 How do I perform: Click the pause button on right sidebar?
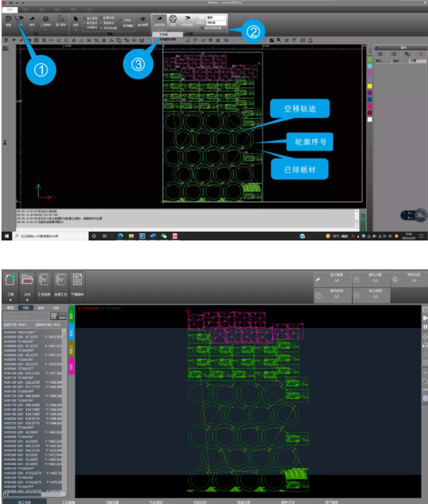tap(425, 327)
